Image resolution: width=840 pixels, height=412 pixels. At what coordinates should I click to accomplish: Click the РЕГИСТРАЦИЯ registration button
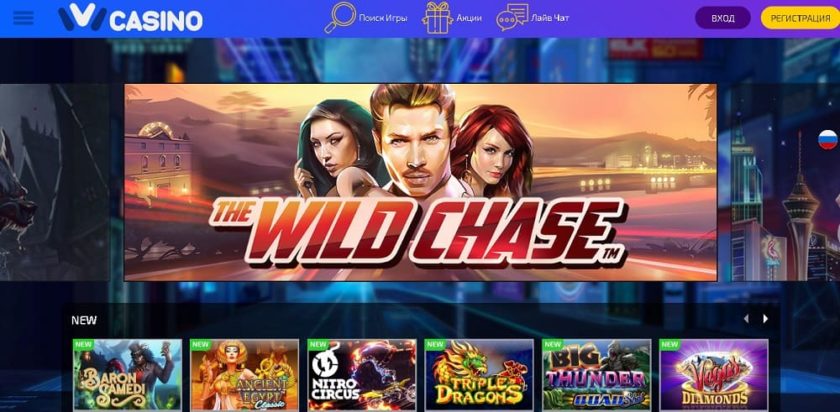pos(800,18)
